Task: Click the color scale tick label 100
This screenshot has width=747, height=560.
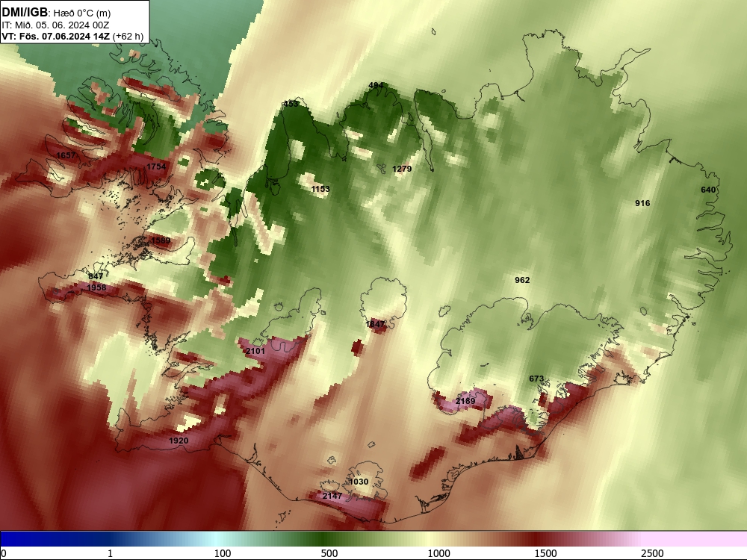Action: 223,553
